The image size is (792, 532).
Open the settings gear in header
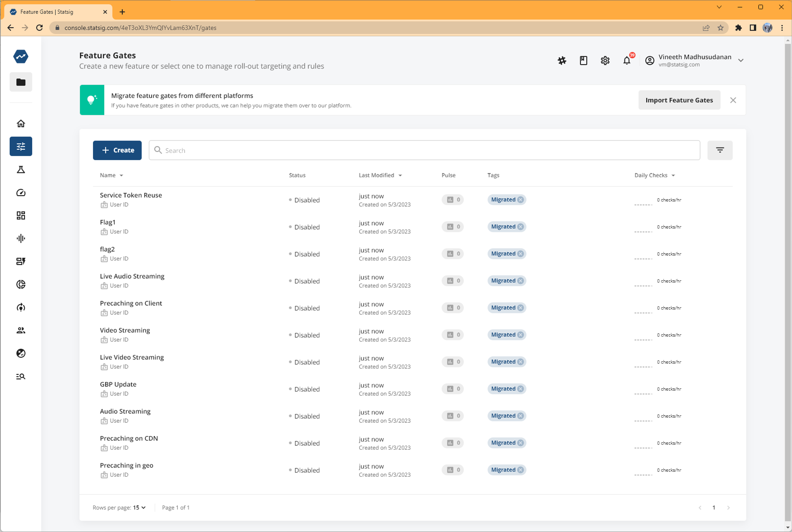(x=605, y=61)
